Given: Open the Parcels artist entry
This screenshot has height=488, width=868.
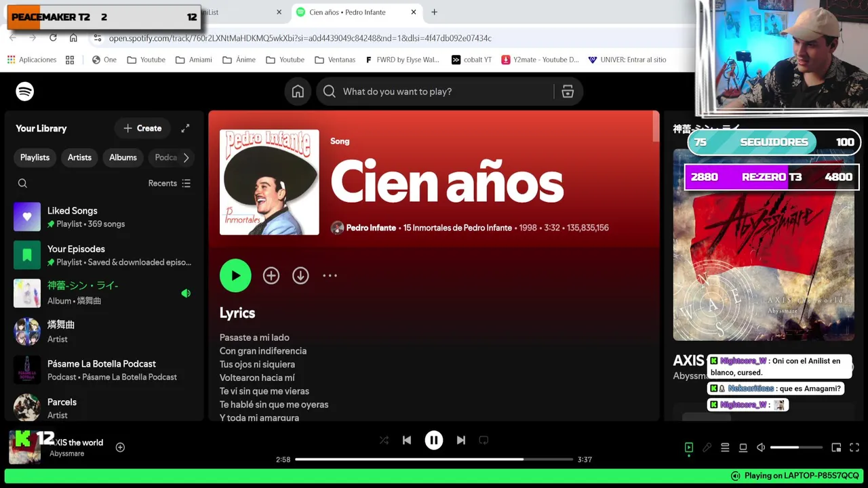Looking at the screenshot, I should (104, 408).
